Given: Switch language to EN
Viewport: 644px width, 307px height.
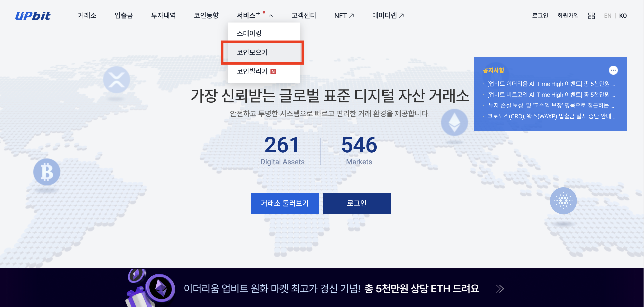Looking at the screenshot, I should [x=608, y=16].
